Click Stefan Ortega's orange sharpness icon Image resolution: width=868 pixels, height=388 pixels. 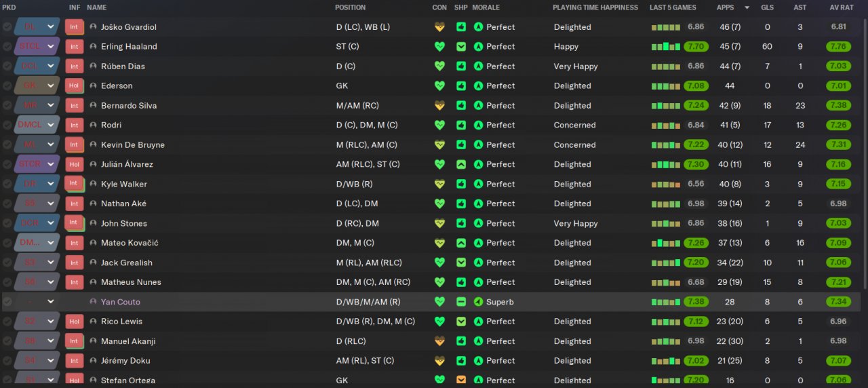[x=461, y=380]
